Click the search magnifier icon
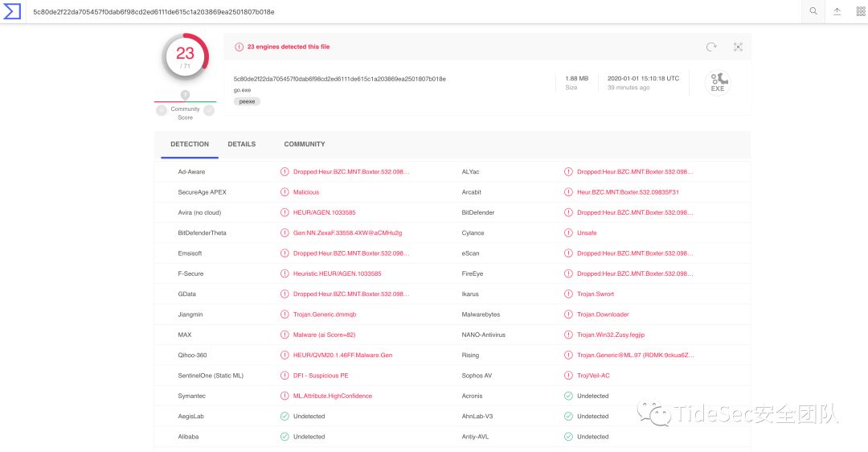 click(813, 11)
